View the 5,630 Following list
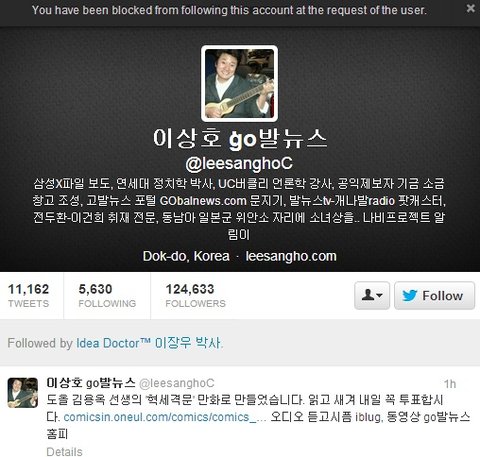 (x=107, y=295)
